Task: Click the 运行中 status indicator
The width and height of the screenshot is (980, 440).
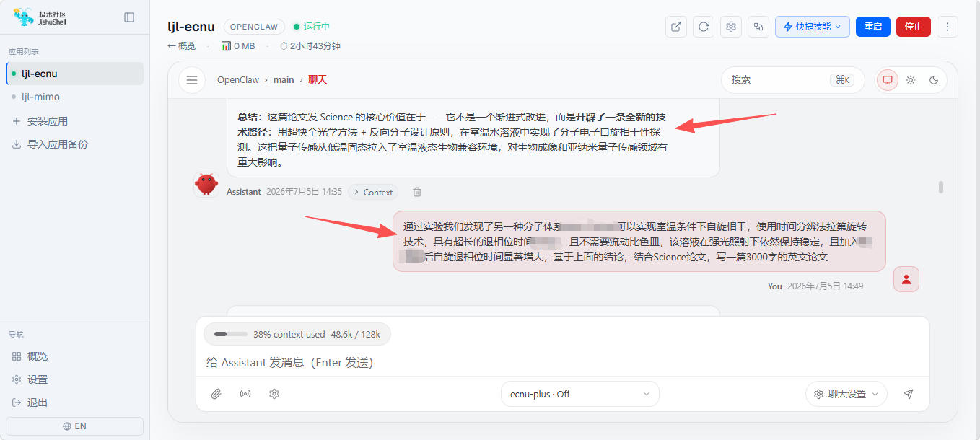Action: point(312,27)
